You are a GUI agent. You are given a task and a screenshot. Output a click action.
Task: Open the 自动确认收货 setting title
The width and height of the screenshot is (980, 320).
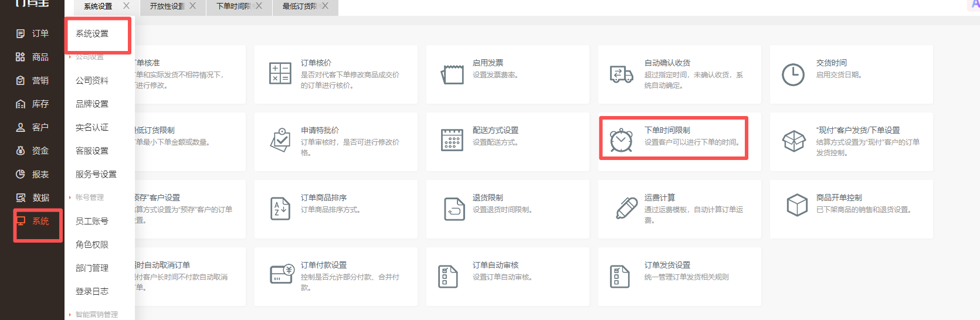(667, 63)
